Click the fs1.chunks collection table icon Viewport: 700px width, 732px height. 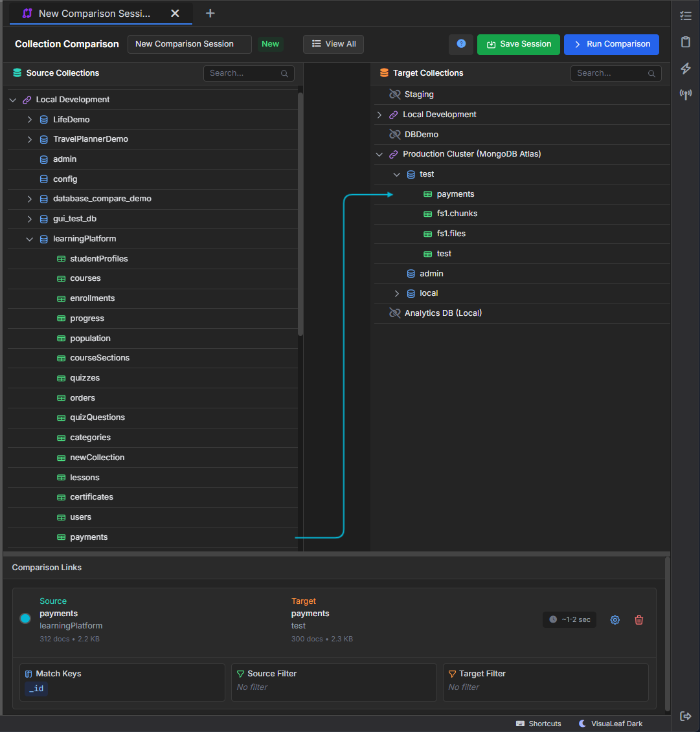[x=428, y=214]
